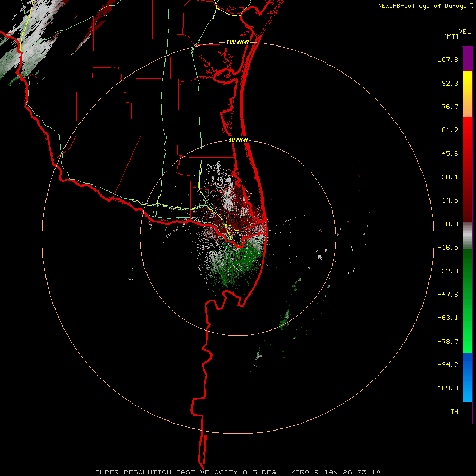Pick the gray near-zero segment of color bar
The image size is (476, 476).
coord(467,235)
